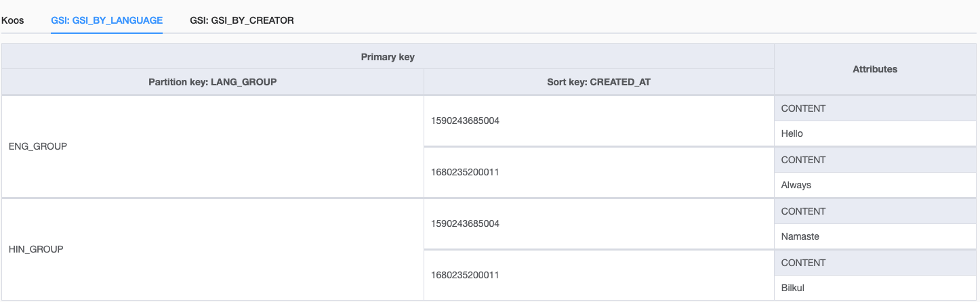
Task: Select the HIN_GROUP partition key cell
Action: tap(36, 249)
